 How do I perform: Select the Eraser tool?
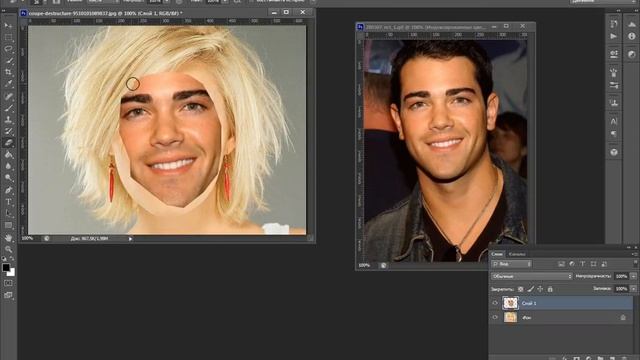[x=8, y=143]
